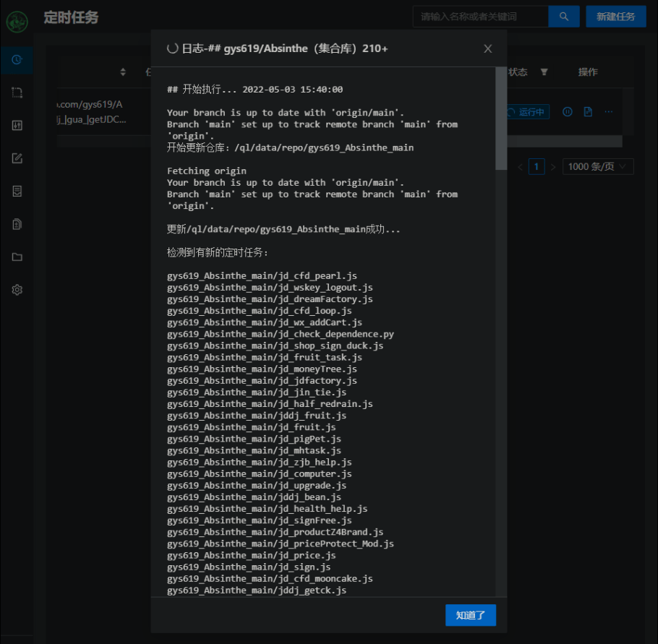This screenshot has width=658, height=644.
Task: Open the settings gear icon in sidebar
Action: tap(17, 290)
